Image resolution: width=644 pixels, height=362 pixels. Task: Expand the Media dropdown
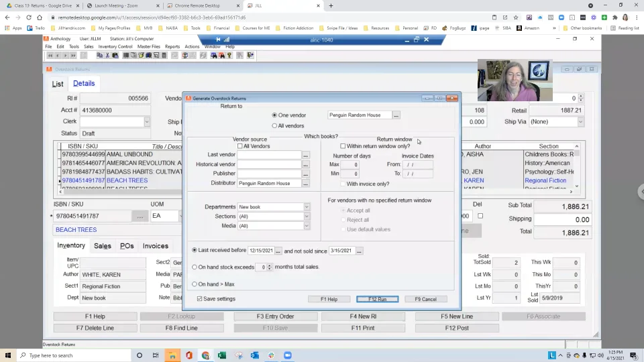coord(307,226)
